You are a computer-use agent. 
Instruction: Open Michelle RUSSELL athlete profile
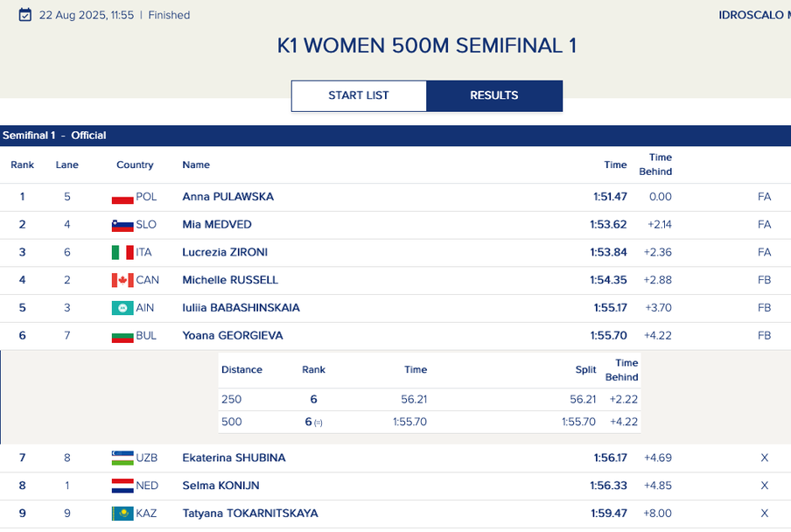[230, 281]
